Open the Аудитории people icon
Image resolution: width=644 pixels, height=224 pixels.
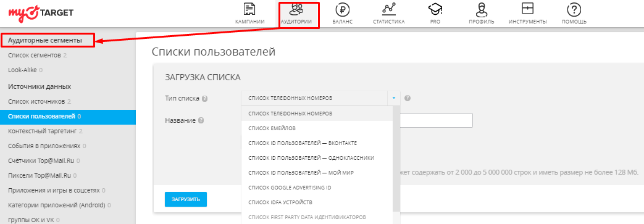[x=296, y=9]
